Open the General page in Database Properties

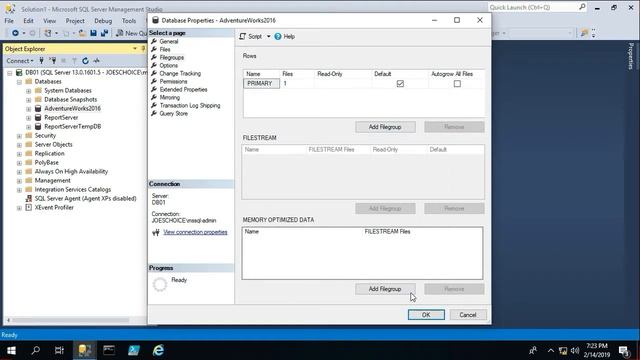coord(169,41)
